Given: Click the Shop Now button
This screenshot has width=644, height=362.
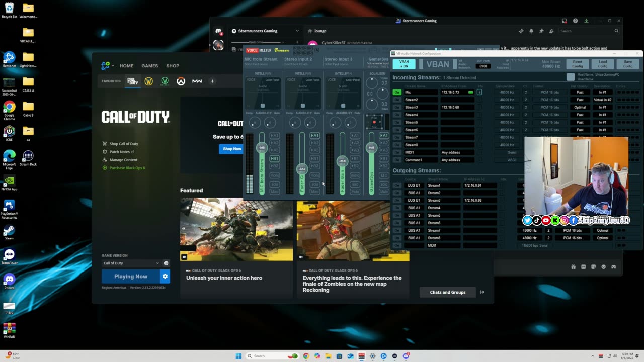Looking at the screenshot, I should pyautogui.click(x=232, y=149).
